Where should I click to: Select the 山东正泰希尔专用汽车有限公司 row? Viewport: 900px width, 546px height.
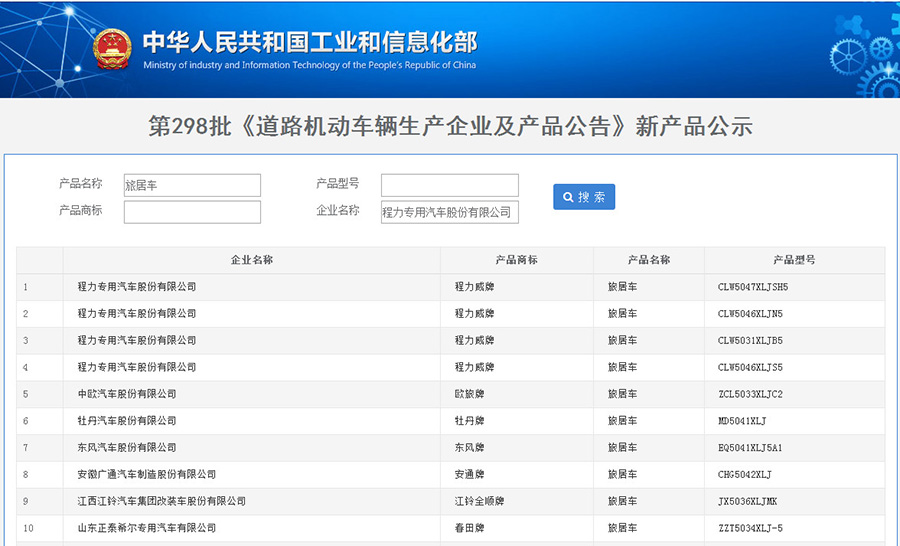[147, 528]
